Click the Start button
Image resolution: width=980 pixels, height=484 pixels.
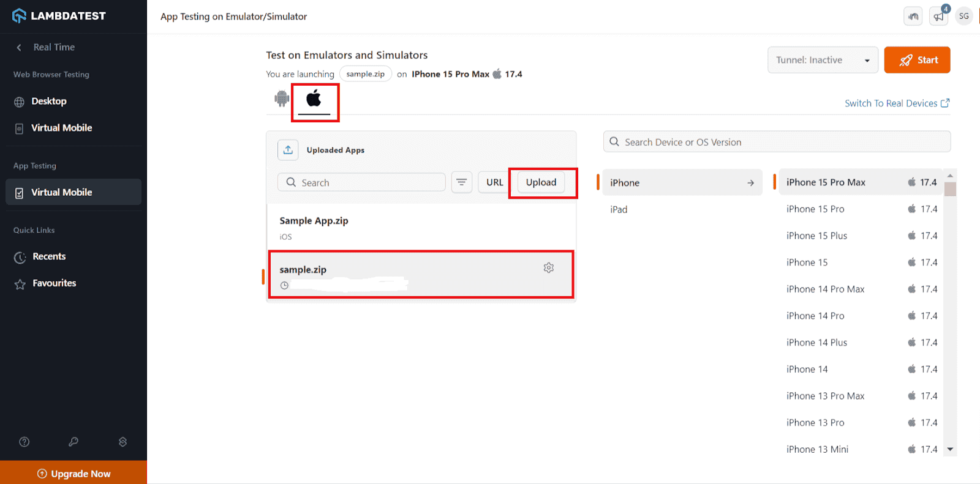point(917,60)
